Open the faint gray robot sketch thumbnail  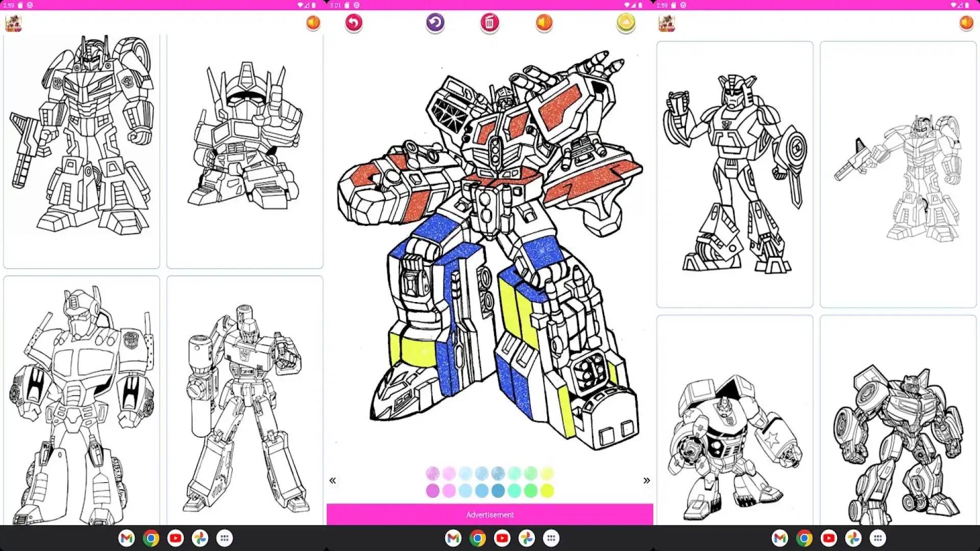898,174
